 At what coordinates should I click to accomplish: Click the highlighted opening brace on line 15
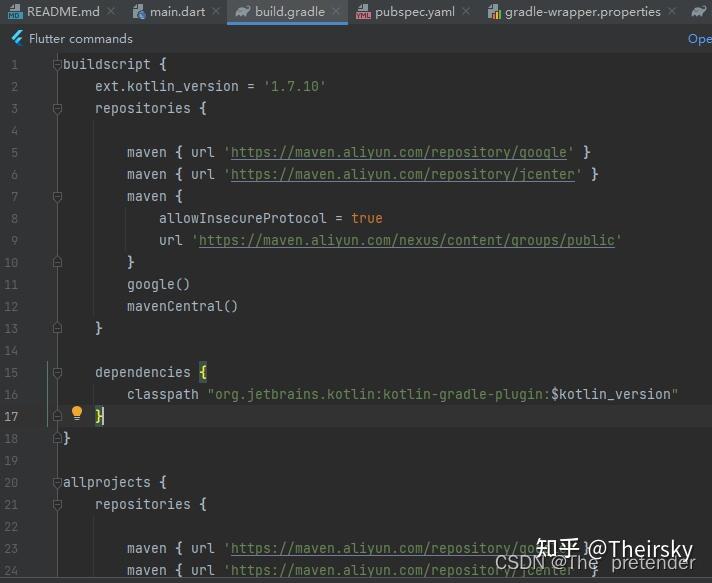(203, 373)
